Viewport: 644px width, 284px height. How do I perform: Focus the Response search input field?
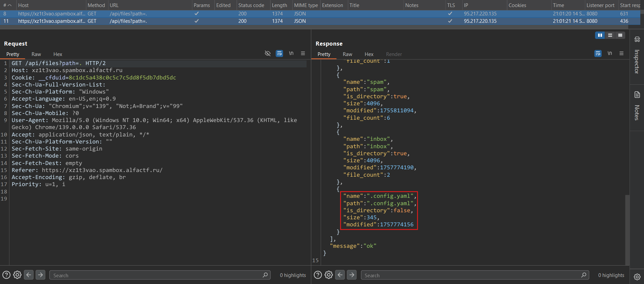470,275
